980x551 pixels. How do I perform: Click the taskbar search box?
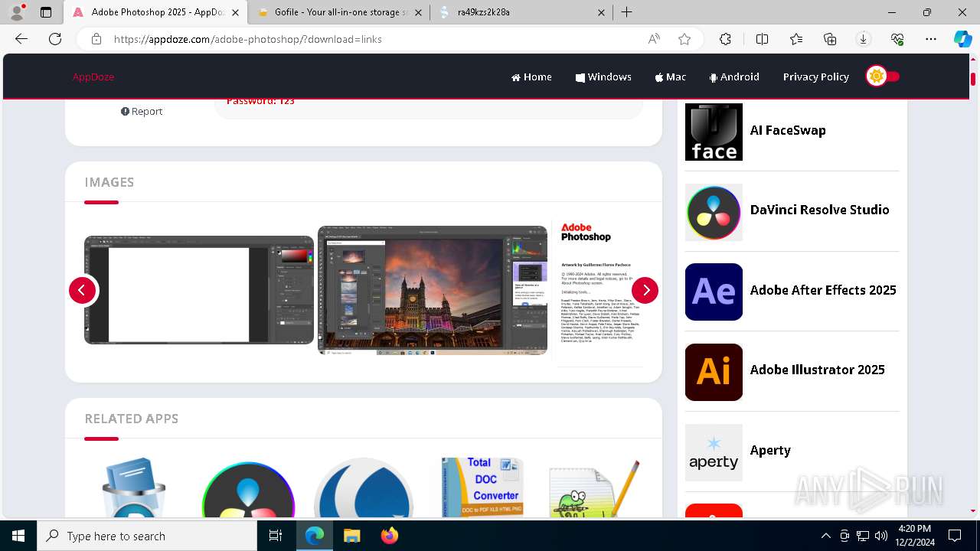point(147,536)
